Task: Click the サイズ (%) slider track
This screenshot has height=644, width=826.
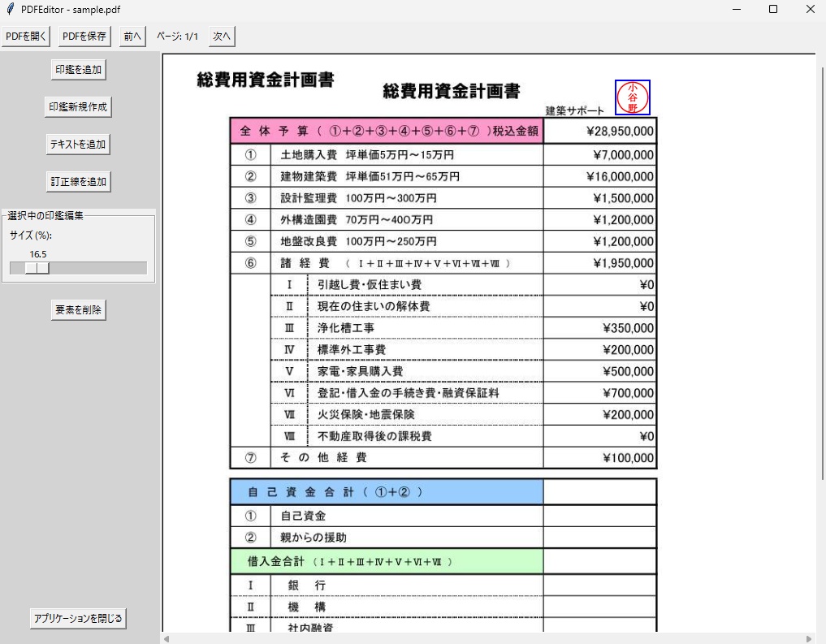Action: [x=97, y=267]
